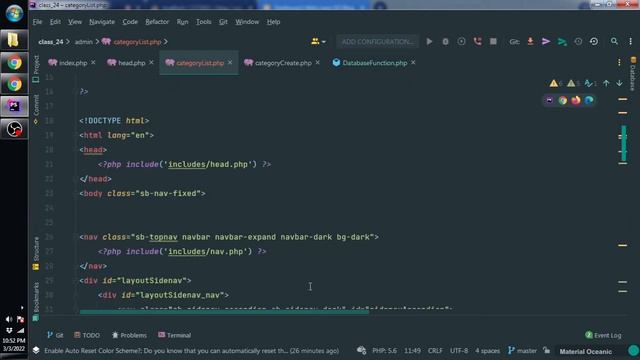Select class_24 in the breadcrumb path
Screen dimensions: 640x360
[x=51, y=42]
